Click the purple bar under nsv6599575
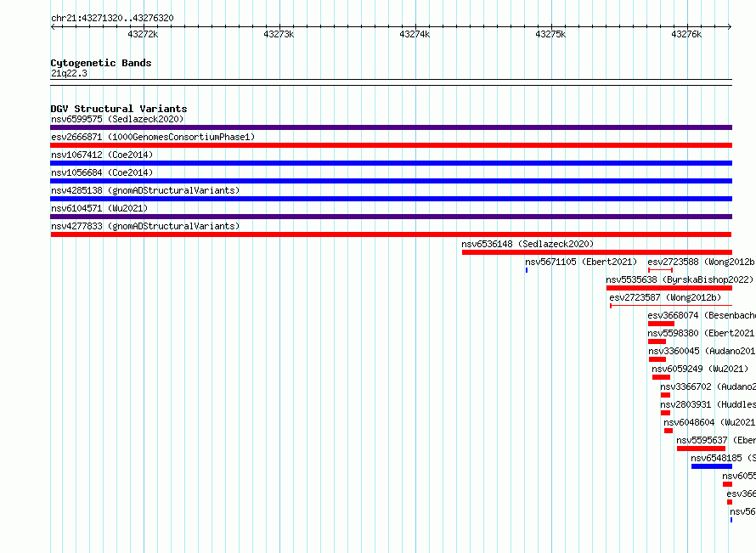Image resolution: width=756 pixels, height=553 pixels. (x=391, y=127)
